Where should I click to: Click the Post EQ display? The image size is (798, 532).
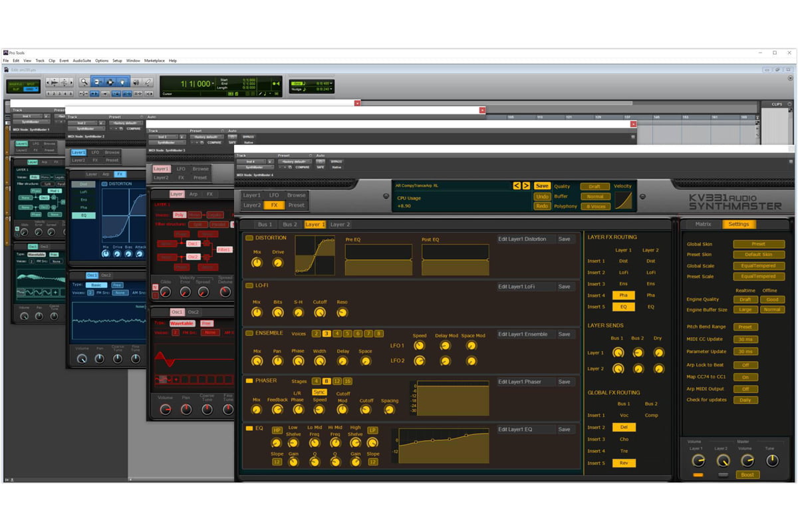455,259
